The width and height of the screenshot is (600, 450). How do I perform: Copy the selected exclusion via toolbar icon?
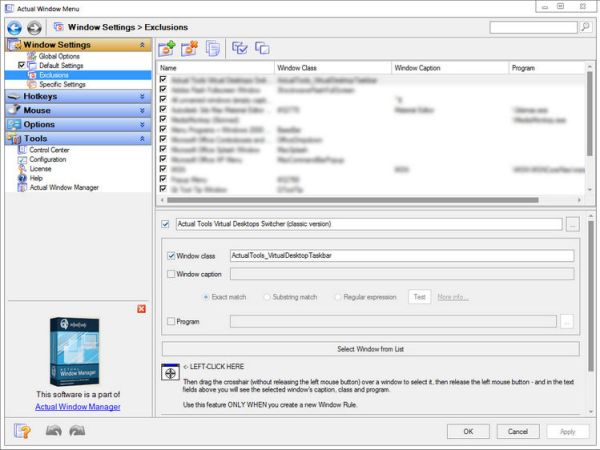[x=212, y=48]
